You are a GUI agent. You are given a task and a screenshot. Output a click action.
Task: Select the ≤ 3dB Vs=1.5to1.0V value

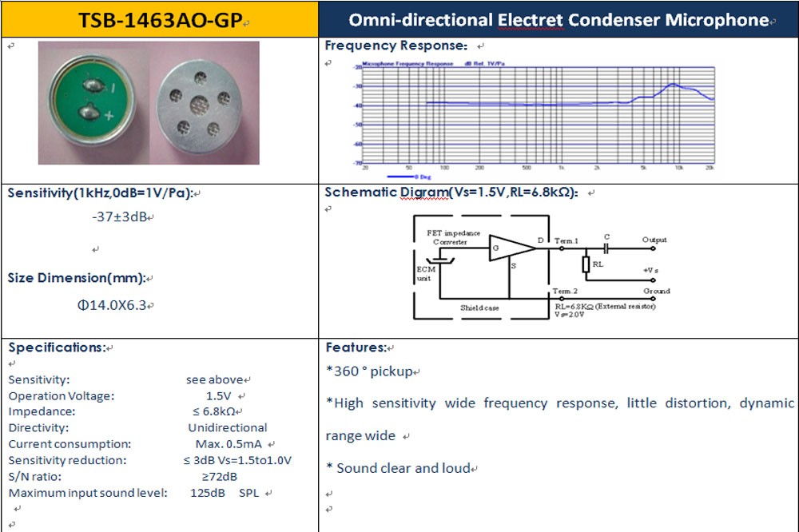click(x=237, y=460)
